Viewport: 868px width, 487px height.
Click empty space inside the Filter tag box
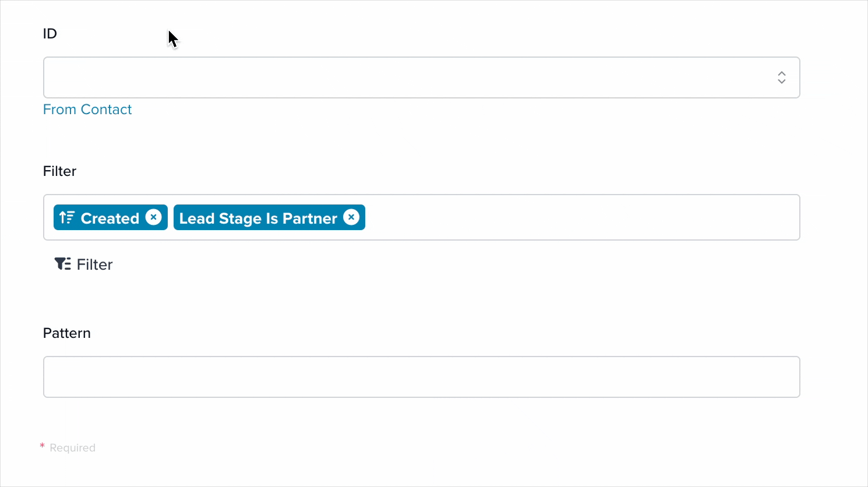coord(583,217)
